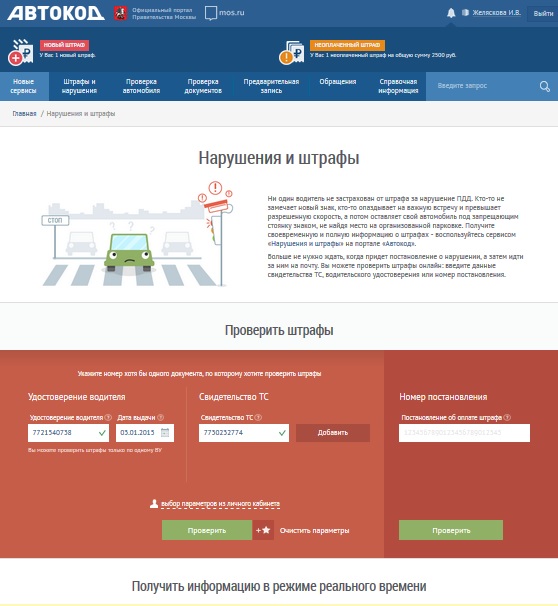Click the Проверить штрафы heading
The width and height of the screenshot is (558, 606).
[279, 330]
